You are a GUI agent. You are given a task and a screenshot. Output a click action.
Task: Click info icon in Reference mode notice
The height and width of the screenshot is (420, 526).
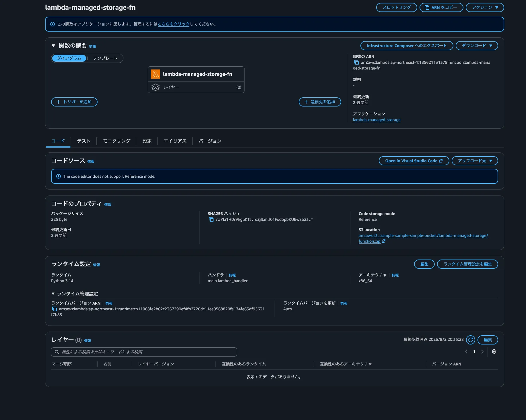(x=59, y=176)
